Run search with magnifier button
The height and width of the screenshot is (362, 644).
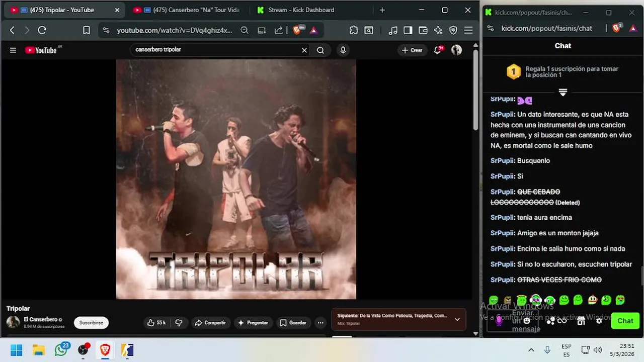(x=320, y=50)
